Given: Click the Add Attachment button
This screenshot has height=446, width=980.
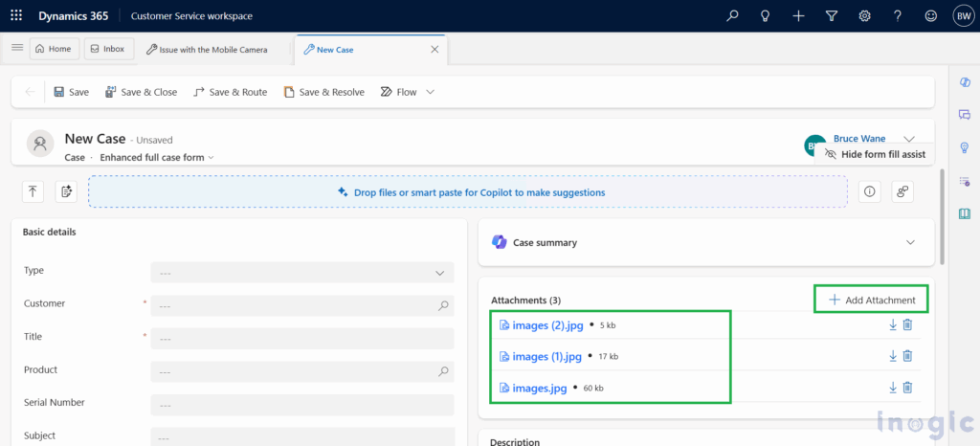Looking at the screenshot, I should (871, 300).
